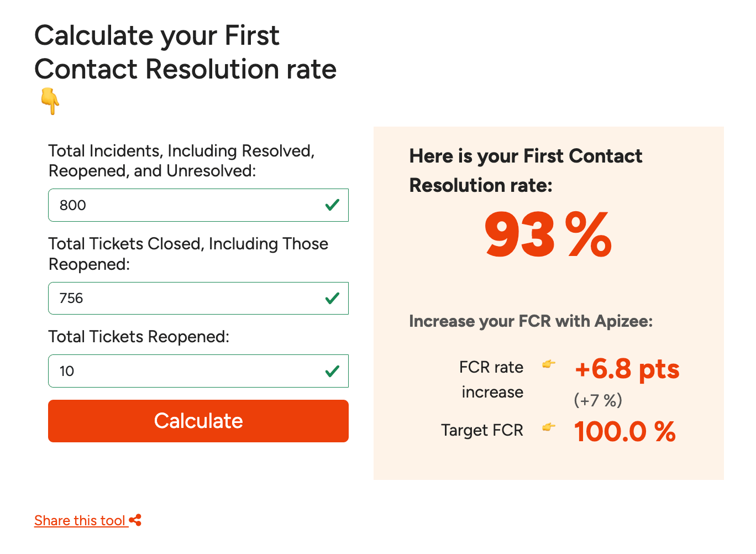Click the (+7 %) percentage text
This screenshot has height=554, width=756.
[x=599, y=400]
